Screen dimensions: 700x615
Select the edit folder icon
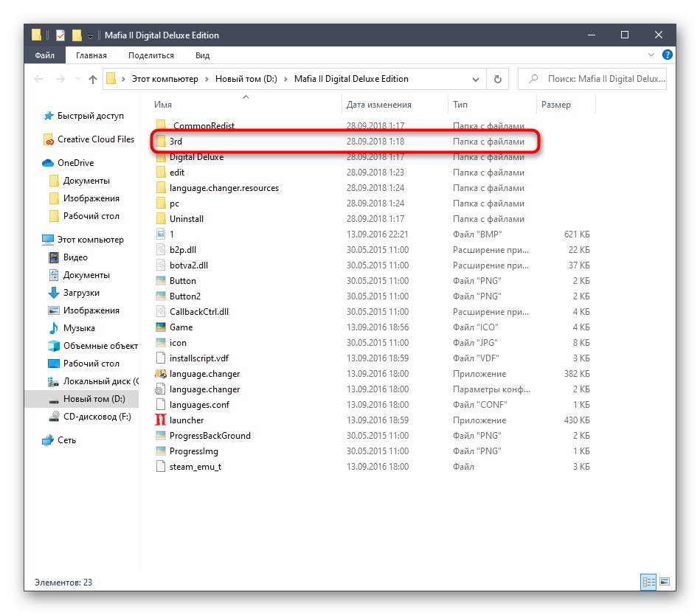pos(161,173)
